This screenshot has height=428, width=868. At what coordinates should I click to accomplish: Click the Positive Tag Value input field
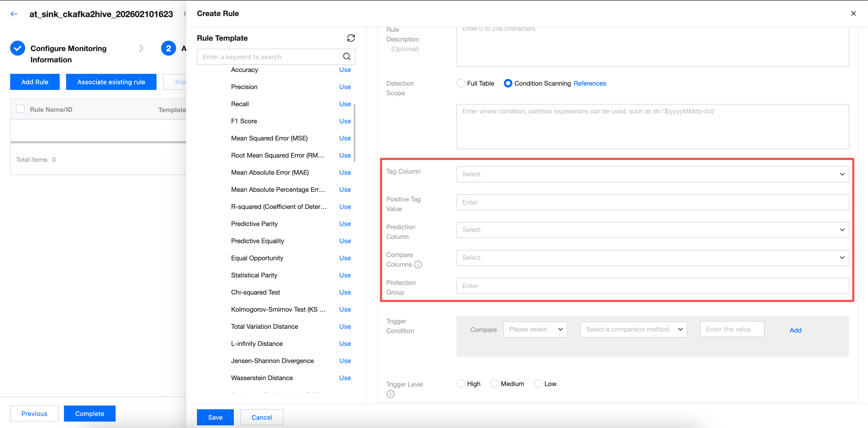coord(652,202)
